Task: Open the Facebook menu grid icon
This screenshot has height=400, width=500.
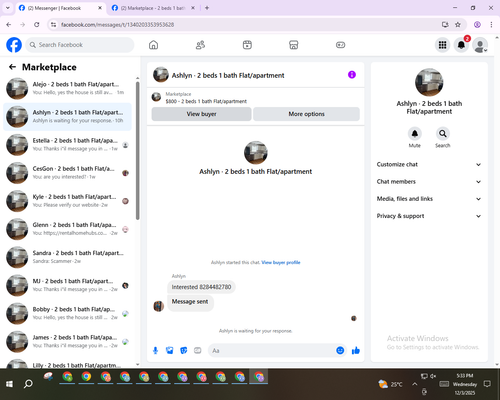Action: click(x=442, y=45)
